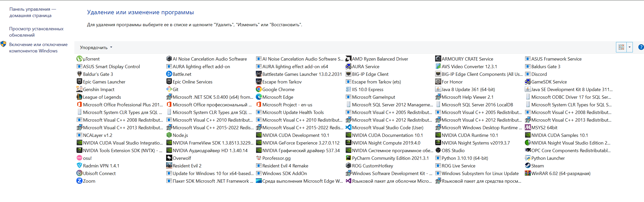The height and width of the screenshot is (202, 644).
Task: Select the WinRAR 6.02 icon
Action: (x=528, y=173)
